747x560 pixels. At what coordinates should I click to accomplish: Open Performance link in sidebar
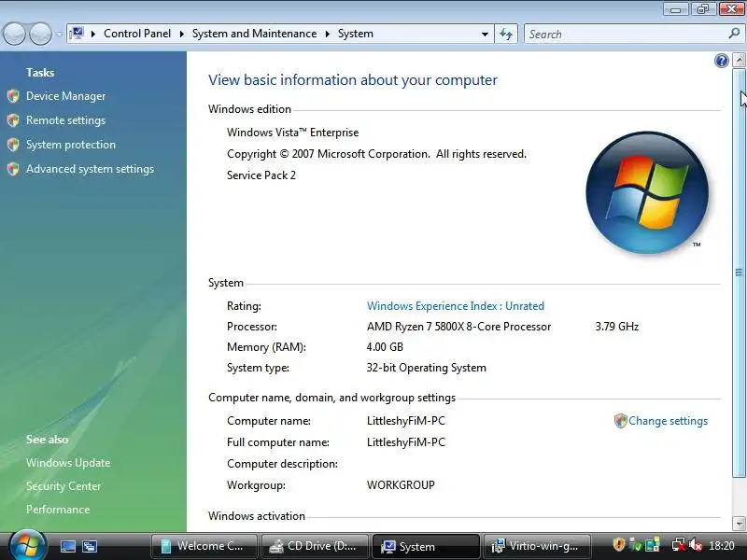click(58, 510)
